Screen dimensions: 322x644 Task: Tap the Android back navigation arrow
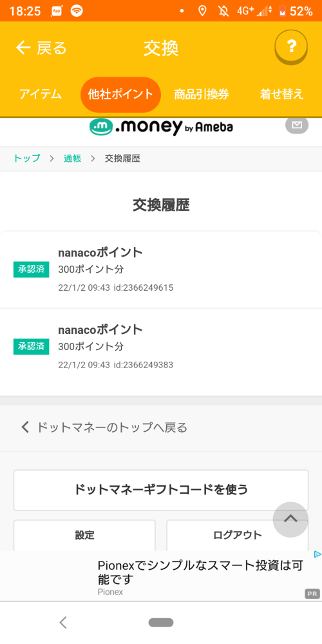tap(62, 623)
